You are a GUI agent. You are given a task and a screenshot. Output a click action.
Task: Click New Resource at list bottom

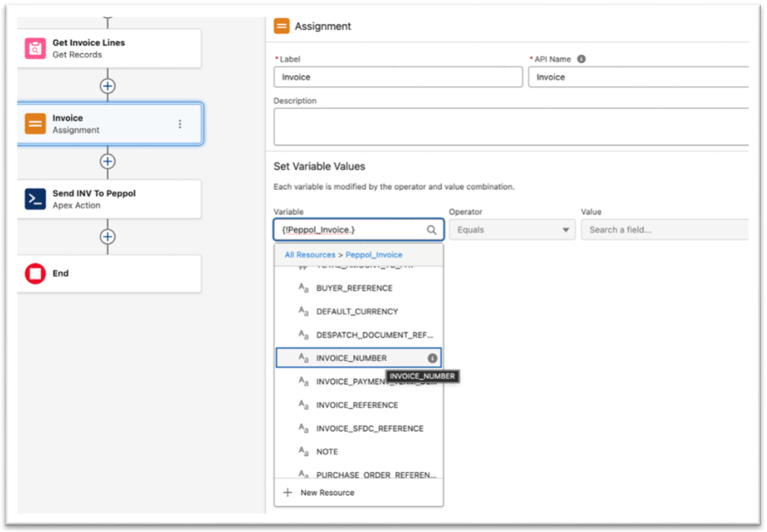coord(327,493)
